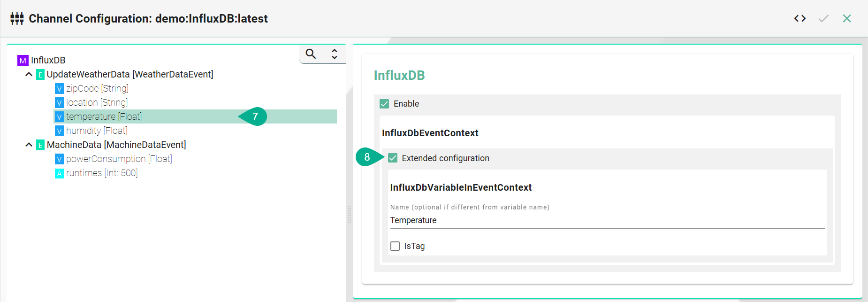868x302 pixels.
Task: Click the channel sliders icon in title
Action: click(17, 19)
